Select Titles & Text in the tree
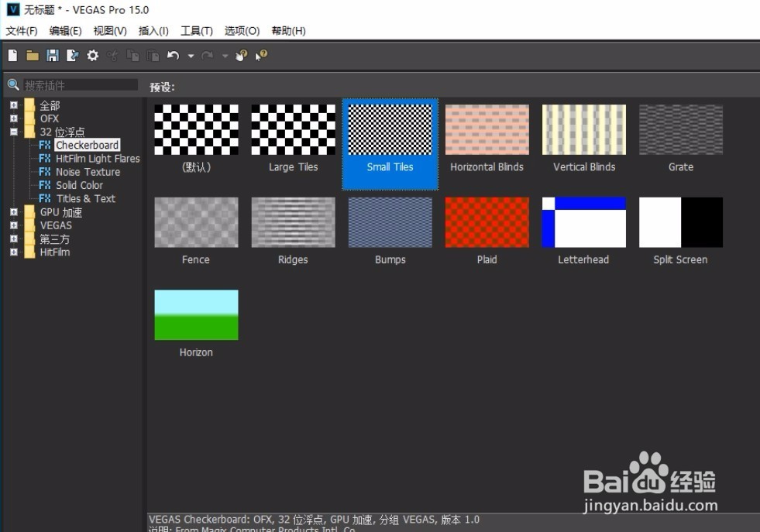Screen dimensions: 760x532 [86, 198]
